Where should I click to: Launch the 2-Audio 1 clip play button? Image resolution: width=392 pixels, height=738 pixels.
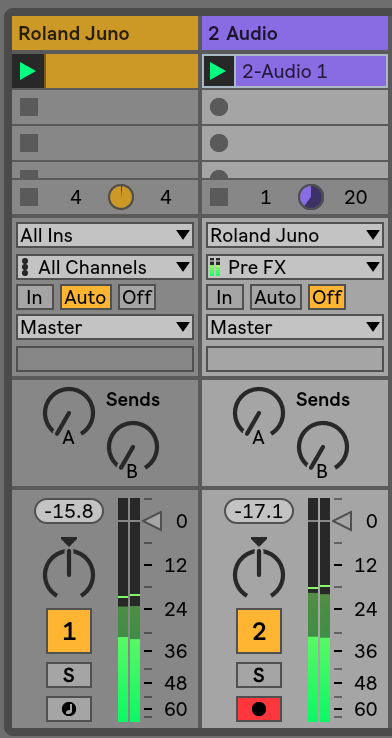tap(219, 71)
